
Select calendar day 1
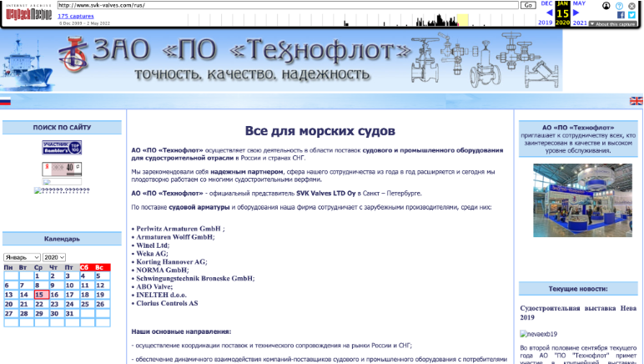42,276
